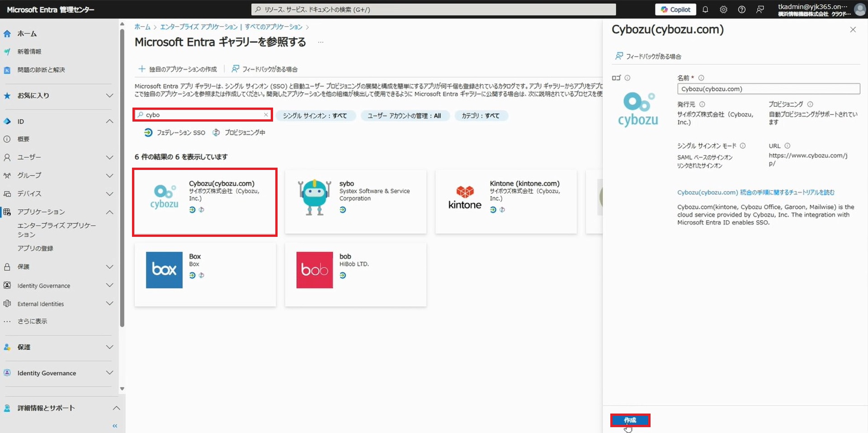Select the Kintone (kintone.com) app card
The image size is (868, 433).
[506, 202]
